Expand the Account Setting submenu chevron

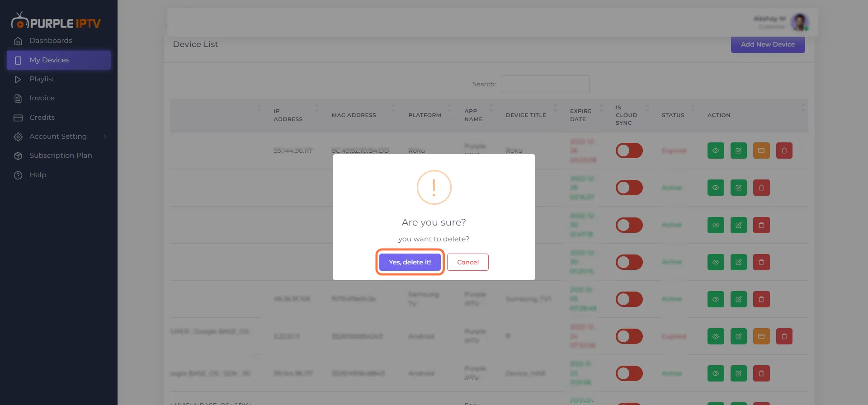tap(105, 137)
